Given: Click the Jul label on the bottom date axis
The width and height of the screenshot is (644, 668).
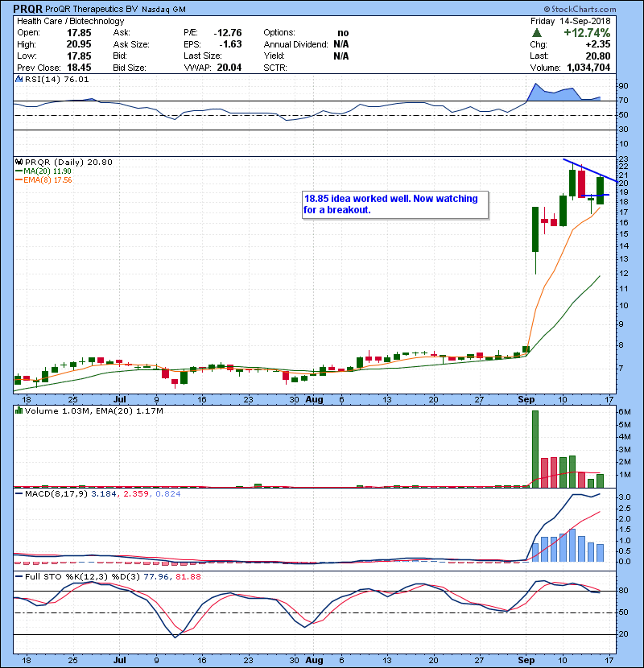Looking at the screenshot, I should click(120, 660).
